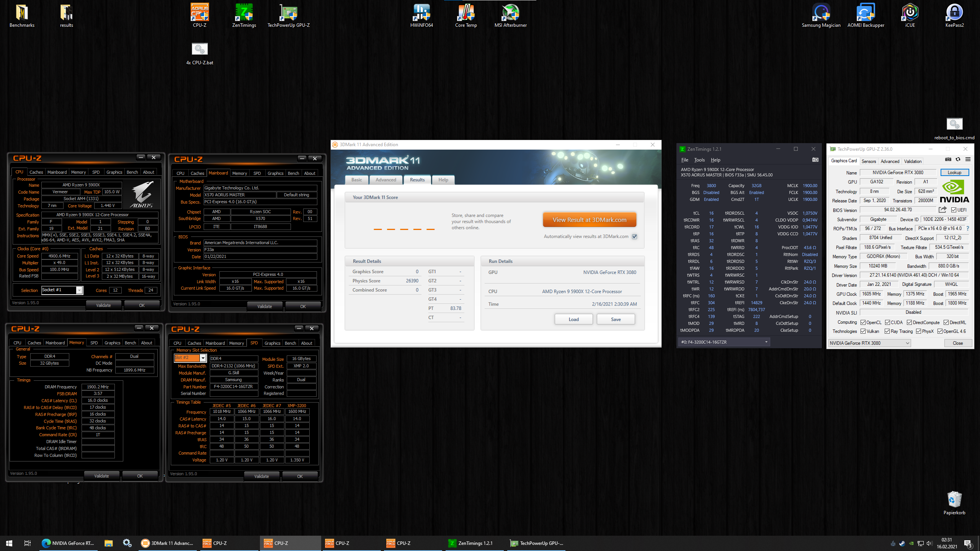Click the GPU-Z screenshot camera icon
Viewport: 980px width, 551px height.
(948, 160)
